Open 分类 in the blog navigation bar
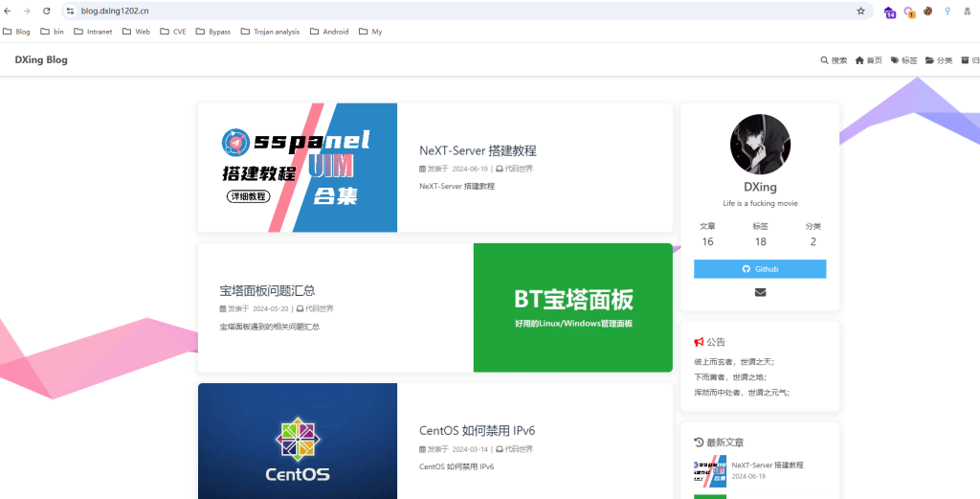 pos(938,60)
